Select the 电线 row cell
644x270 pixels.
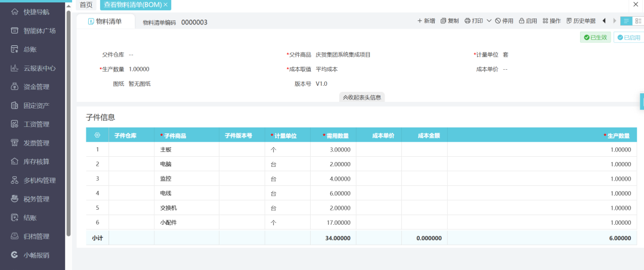click(x=187, y=193)
